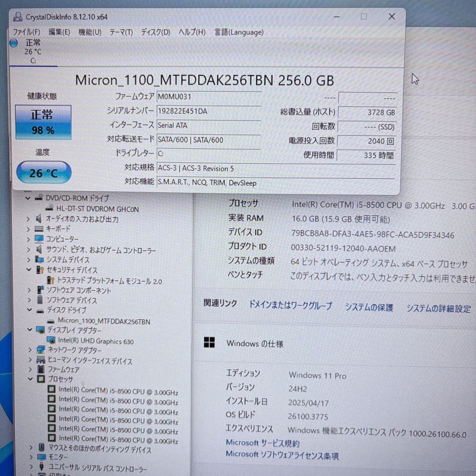Expand the オーディオの入力および出力 node
Image resolution: width=476 pixels, height=476 pixels.
click(28, 219)
